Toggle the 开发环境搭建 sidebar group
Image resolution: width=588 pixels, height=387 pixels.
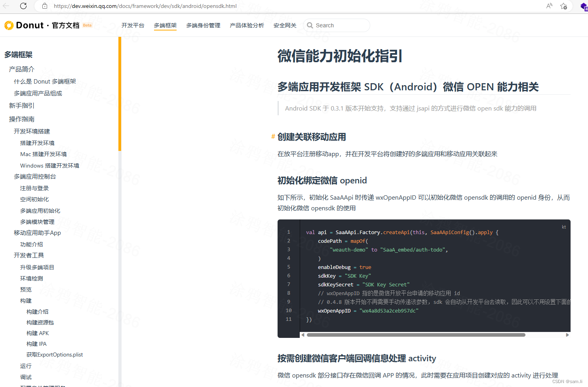(32, 132)
